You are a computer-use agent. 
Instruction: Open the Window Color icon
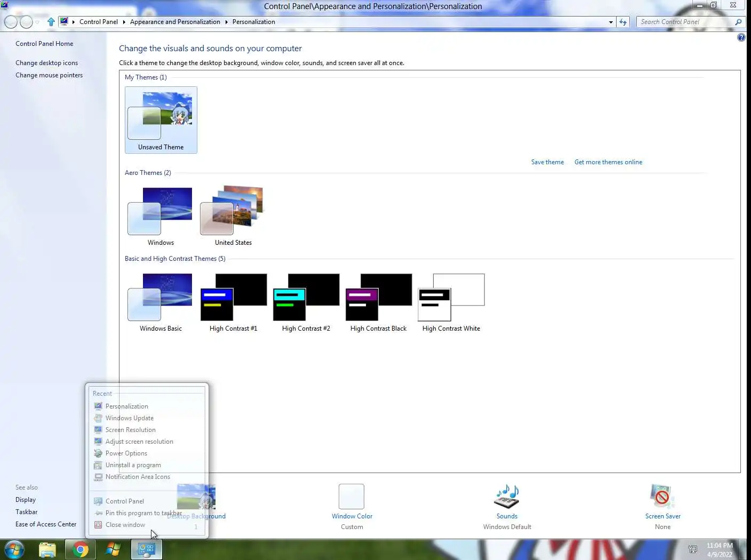point(351,497)
